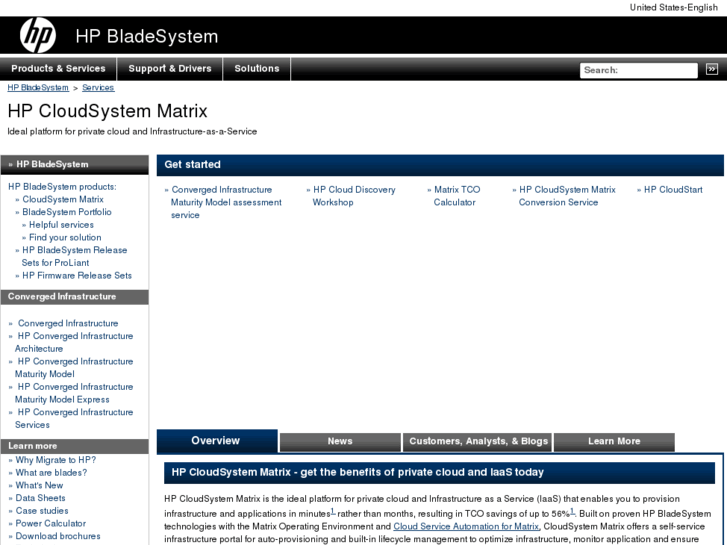Open the Products & Services menu
Screen dimensions: 727x545
58,69
